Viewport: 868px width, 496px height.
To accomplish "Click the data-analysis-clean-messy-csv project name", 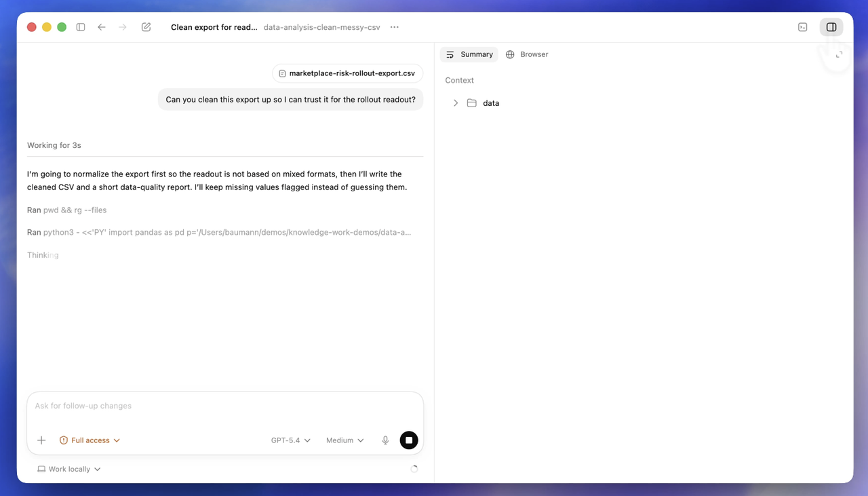I will pos(322,27).
